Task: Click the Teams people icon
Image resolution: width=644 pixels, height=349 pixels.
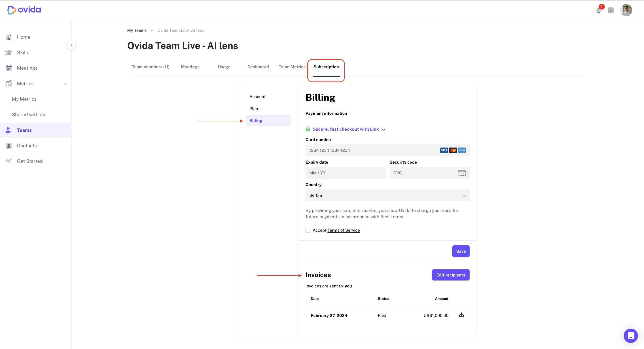Action: [9, 130]
